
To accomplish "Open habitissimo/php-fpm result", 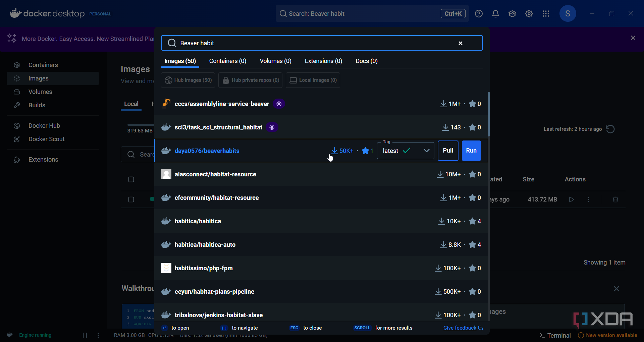I will pos(321,268).
